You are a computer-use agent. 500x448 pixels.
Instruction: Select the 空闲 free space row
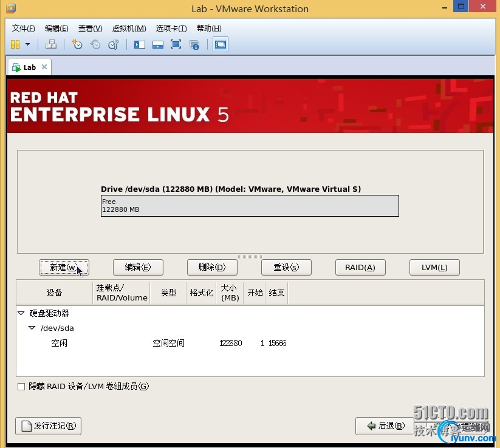click(x=250, y=343)
